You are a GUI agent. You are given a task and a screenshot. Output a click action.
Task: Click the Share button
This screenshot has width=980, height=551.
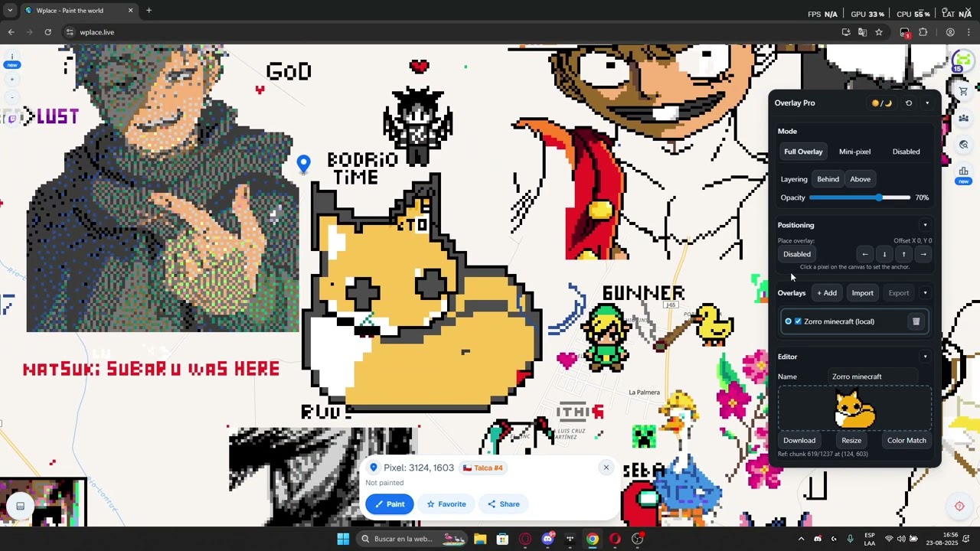click(504, 504)
